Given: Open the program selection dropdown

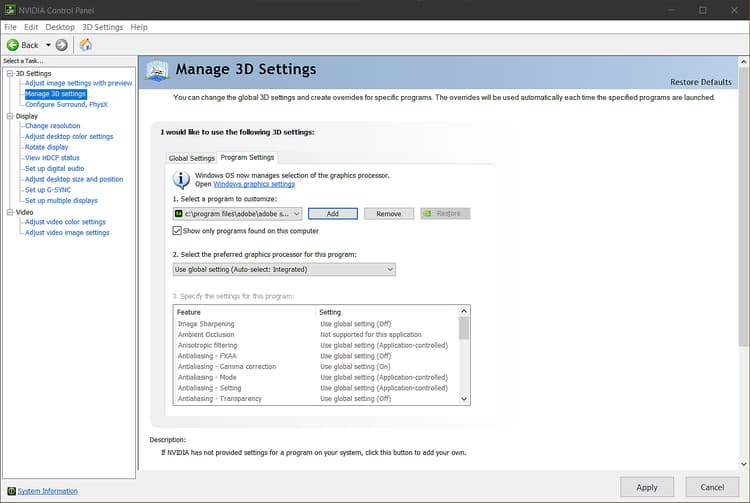Looking at the screenshot, I should [x=237, y=214].
